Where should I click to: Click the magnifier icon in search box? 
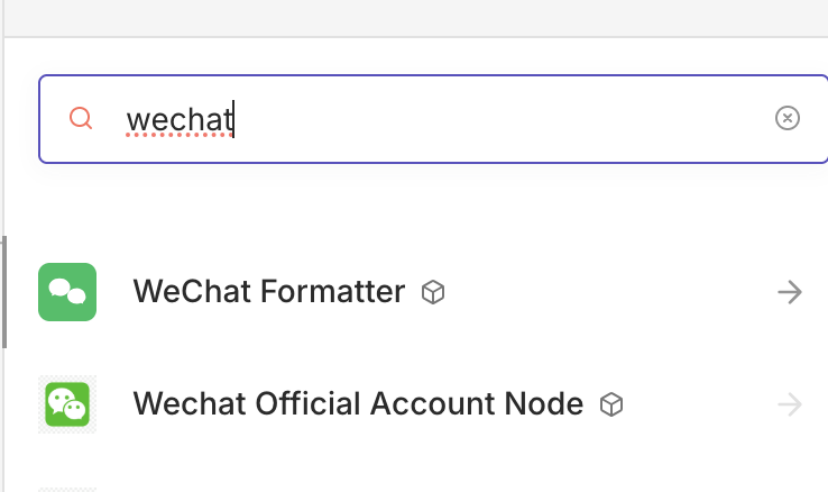point(81,119)
